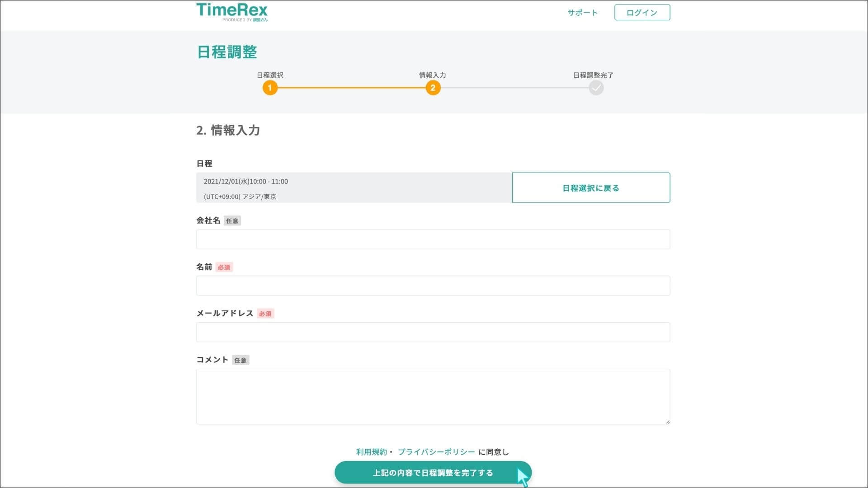Click the 会社名 input field
Screen dimensions: 868x488
click(x=433, y=239)
